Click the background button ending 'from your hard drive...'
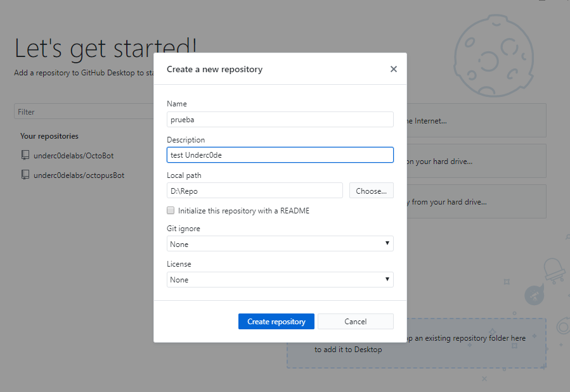The image size is (570, 392). click(x=476, y=201)
